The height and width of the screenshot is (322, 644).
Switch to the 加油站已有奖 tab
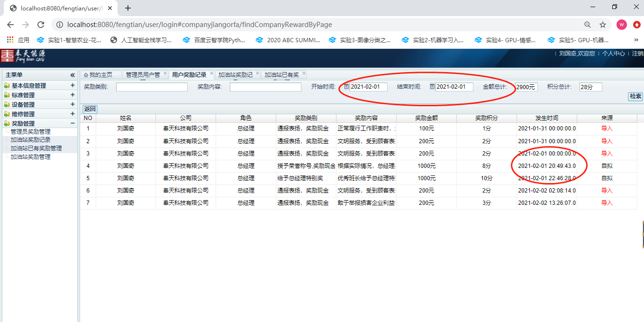click(x=281, y=75)
